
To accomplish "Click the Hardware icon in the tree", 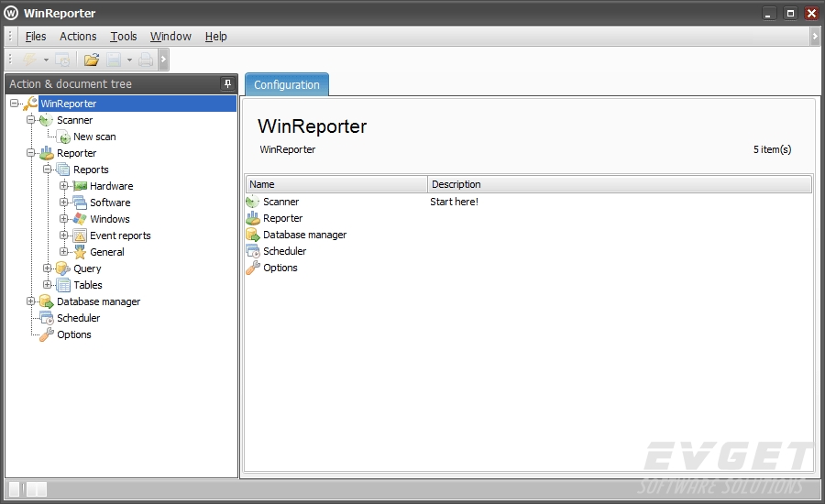I will coord(80,186).
